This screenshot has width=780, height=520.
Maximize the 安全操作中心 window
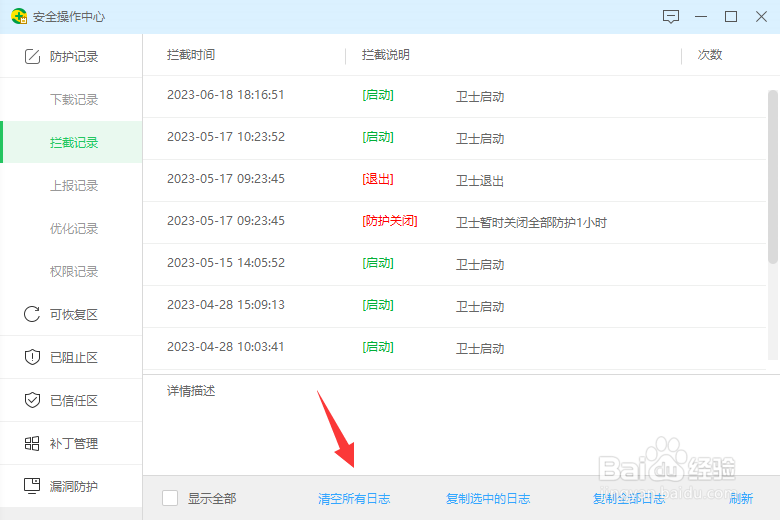pos(731,17)
